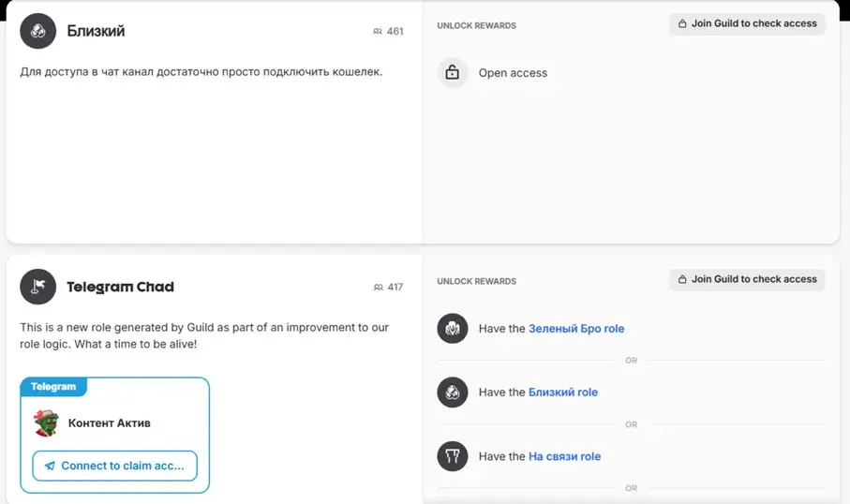Screen dimensions: 850x504
Task: Click the 461 member count
Action: point(395,32)
